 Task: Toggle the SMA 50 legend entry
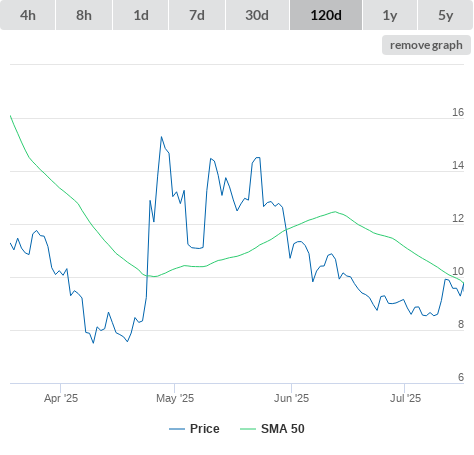(x=283, y=429)
